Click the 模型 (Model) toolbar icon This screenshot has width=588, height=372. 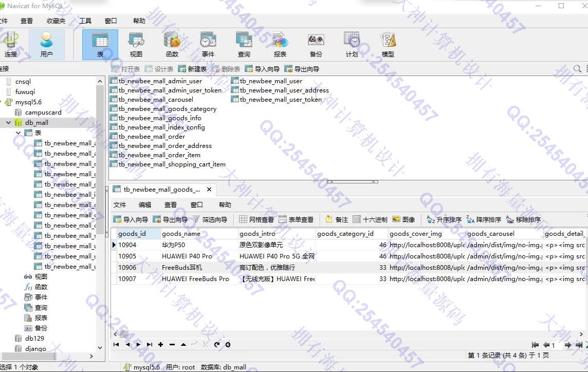(388, 44)
